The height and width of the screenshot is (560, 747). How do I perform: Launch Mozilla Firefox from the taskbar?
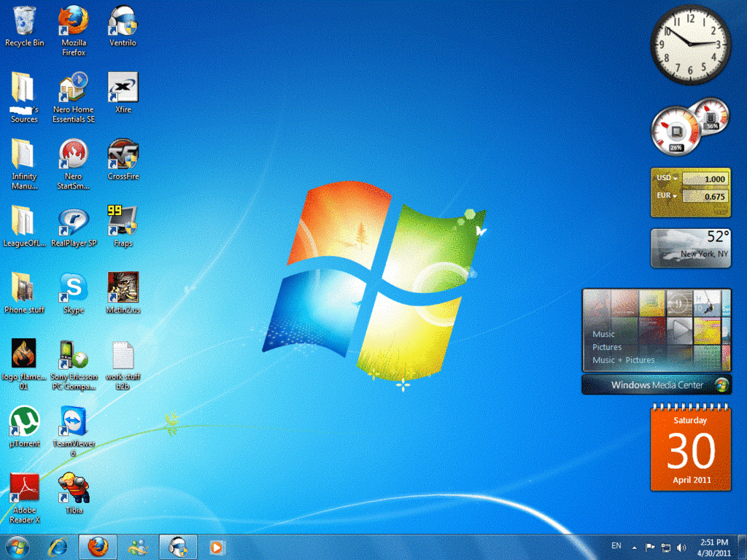pos(97,547)
